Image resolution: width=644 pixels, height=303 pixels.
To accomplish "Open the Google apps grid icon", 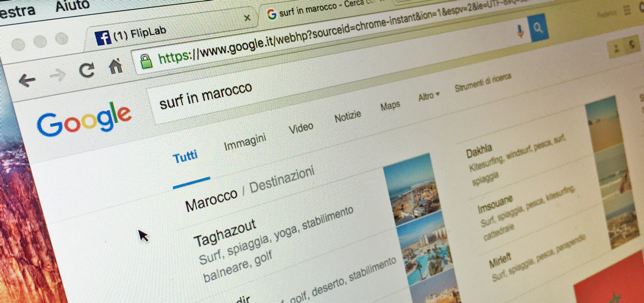I will pyautogui.click(x=627, y=11).
